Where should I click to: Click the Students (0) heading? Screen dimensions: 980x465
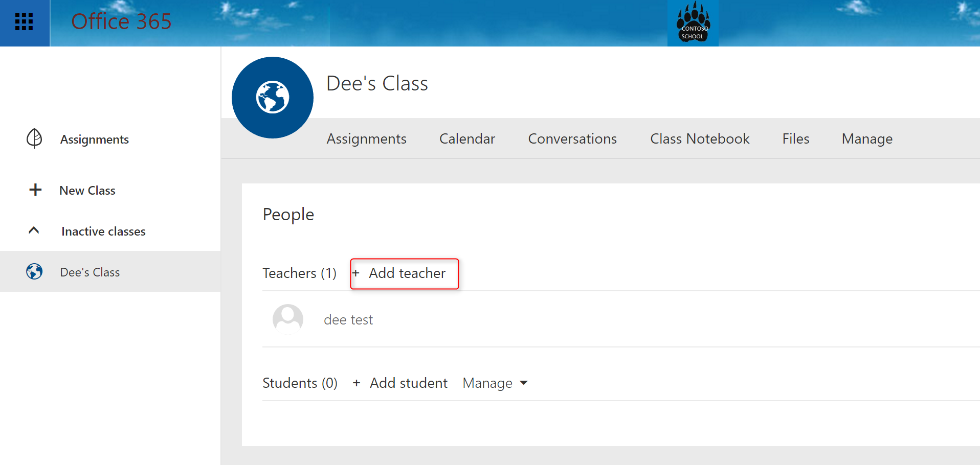pos(300,383)
